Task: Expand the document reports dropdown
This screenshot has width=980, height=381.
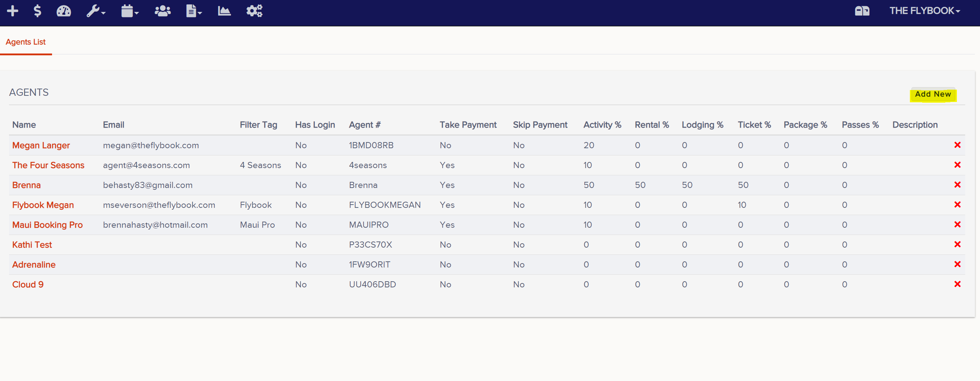Action: click(x=194, y=10)
